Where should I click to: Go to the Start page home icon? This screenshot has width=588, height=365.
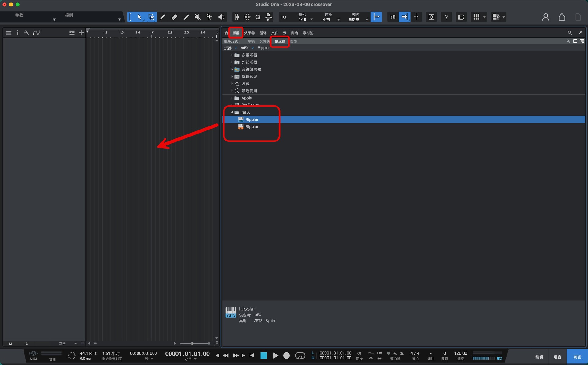(562, 17)
